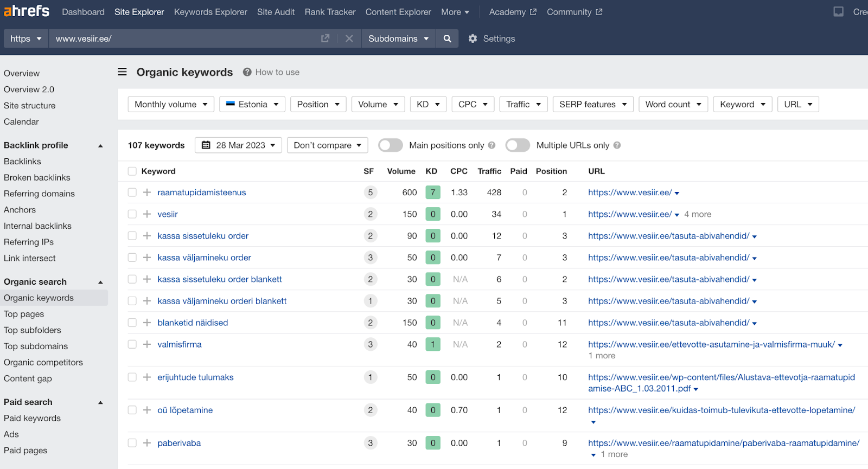Click the How to use help icon

pos(247,72)
